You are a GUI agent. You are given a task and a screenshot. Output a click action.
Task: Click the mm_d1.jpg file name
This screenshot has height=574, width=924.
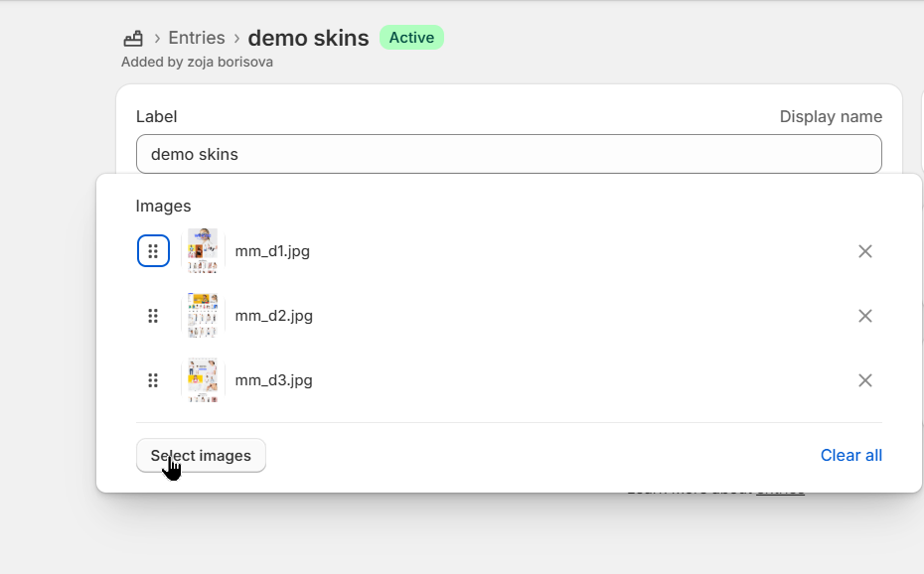[272, 251]
